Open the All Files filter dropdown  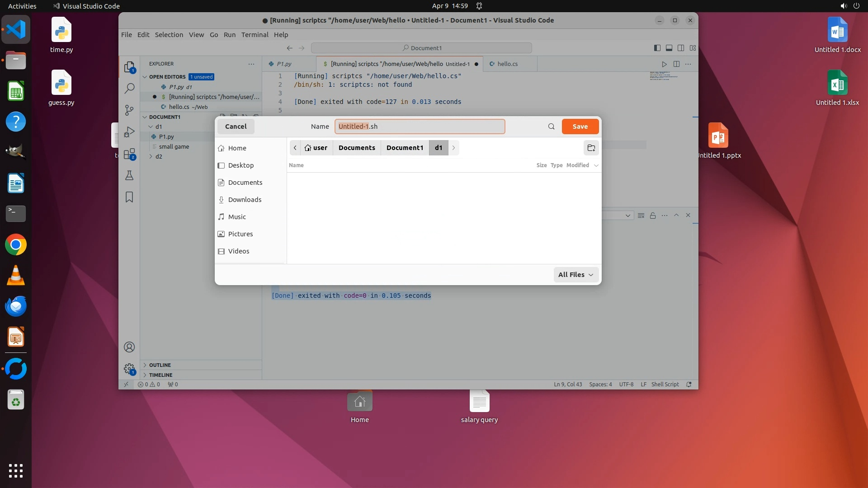click(x=576, y=275)
